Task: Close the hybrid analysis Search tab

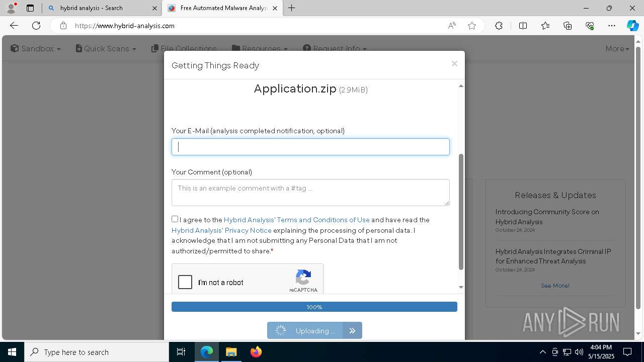Action: click(154, 8)
